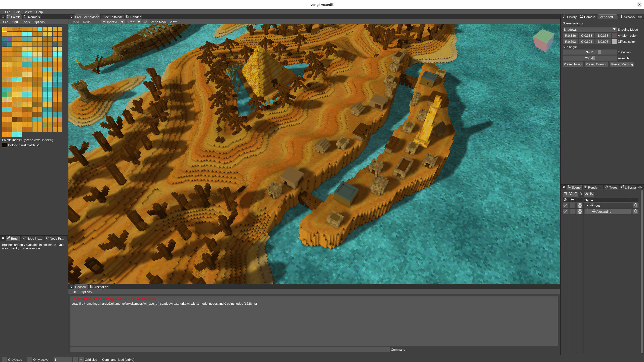Click the play animation triangle icon
The image size is (644, 362).
pyautogui.click(x=581, y=194)
